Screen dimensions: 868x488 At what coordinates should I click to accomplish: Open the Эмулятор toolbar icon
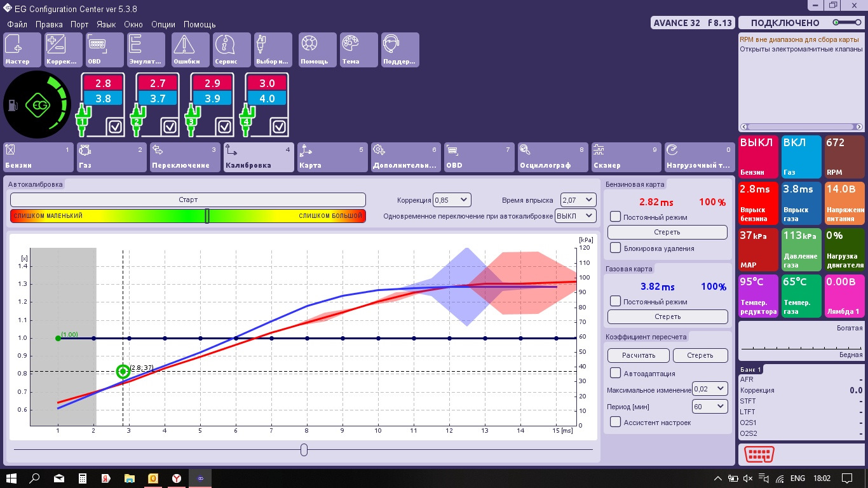coord(146,50)
